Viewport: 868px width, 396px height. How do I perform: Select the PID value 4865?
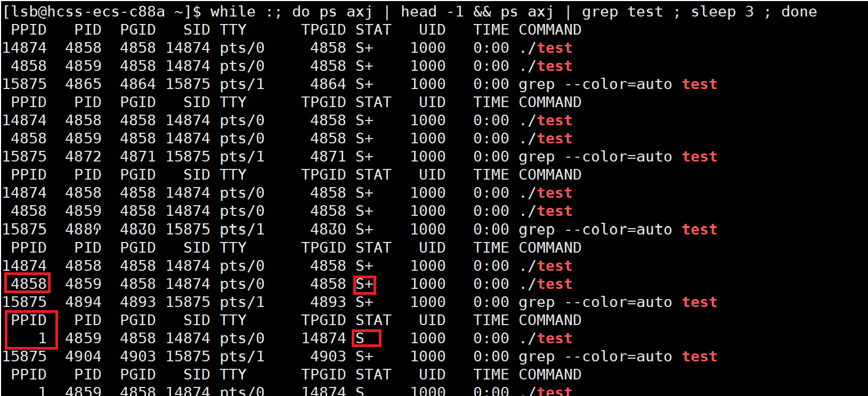(x=83, y=84)
